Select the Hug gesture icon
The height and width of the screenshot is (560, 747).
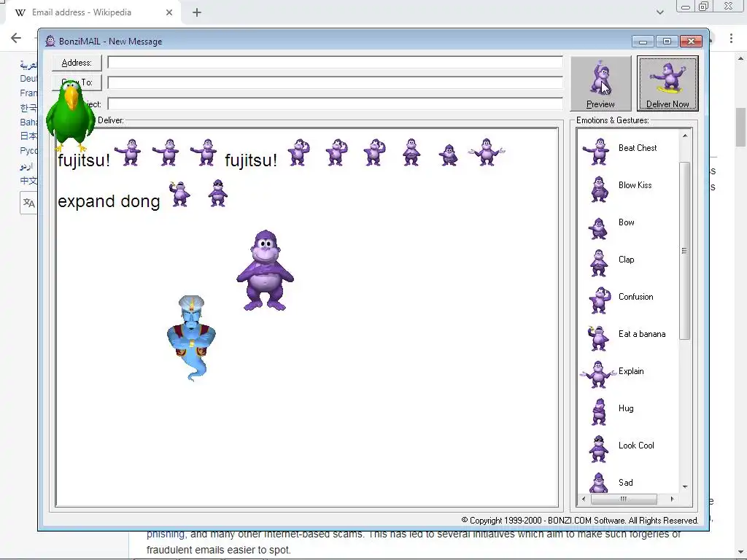point(599,411)
